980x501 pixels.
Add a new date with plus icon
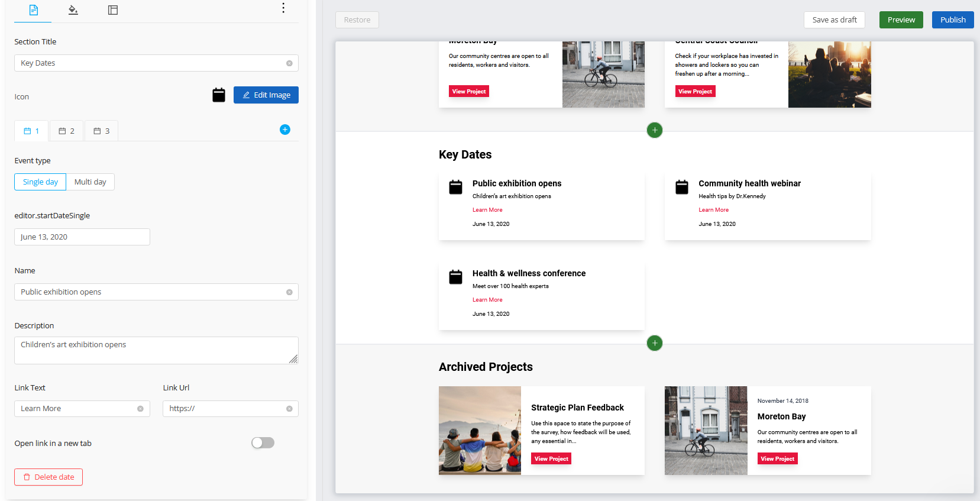(x=285, y=130)
